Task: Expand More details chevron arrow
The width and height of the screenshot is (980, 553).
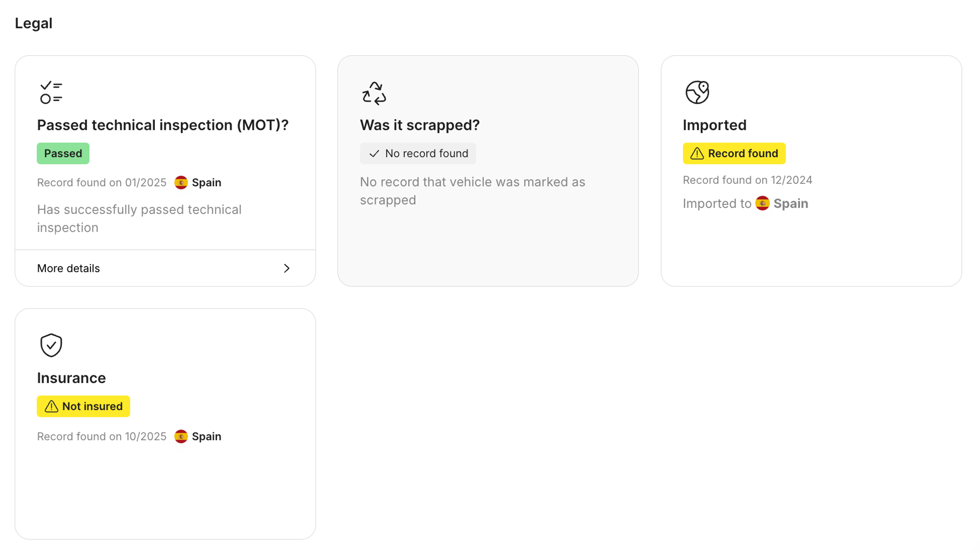Action: pyautogui.click(x=286, y=268)
